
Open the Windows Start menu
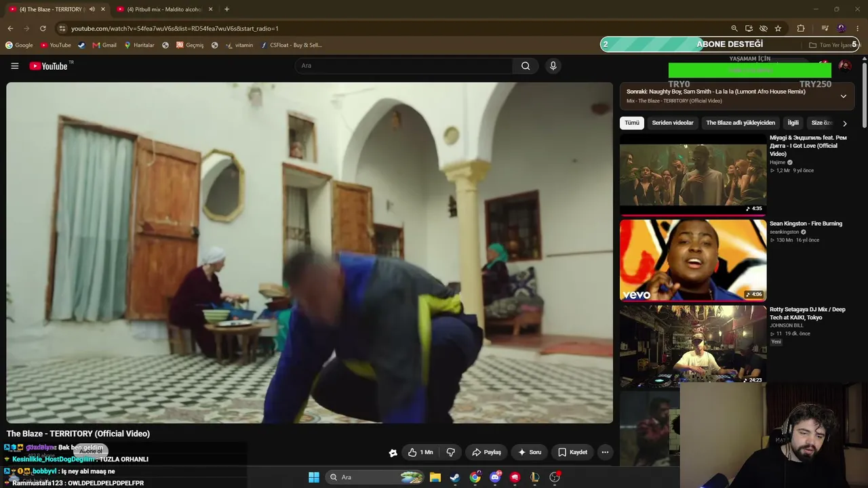point(314,477)
